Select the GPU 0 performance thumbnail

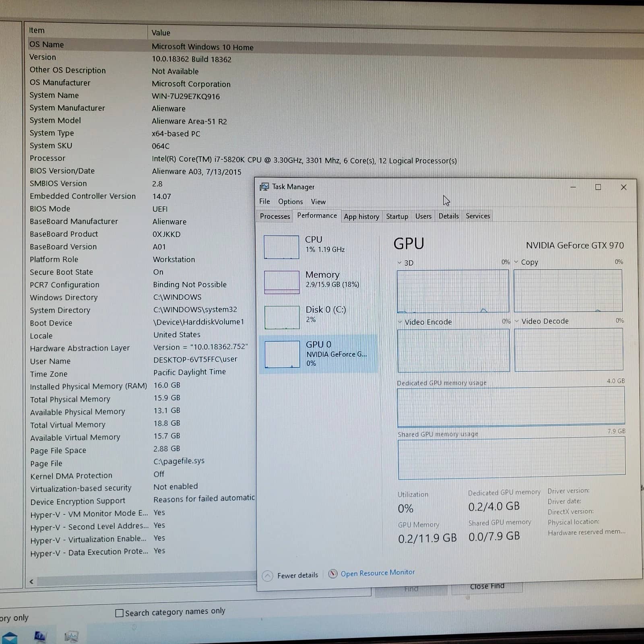point(282,354)
